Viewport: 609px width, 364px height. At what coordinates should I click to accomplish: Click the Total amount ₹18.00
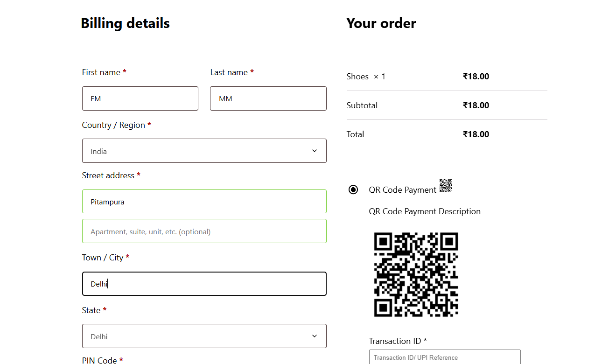pyautogui.click(x=476, y=134)
